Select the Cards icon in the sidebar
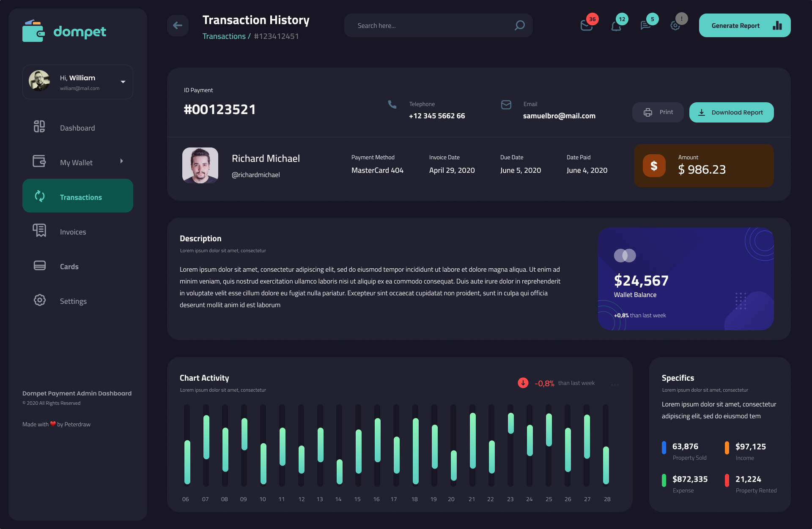 (39, 265)
